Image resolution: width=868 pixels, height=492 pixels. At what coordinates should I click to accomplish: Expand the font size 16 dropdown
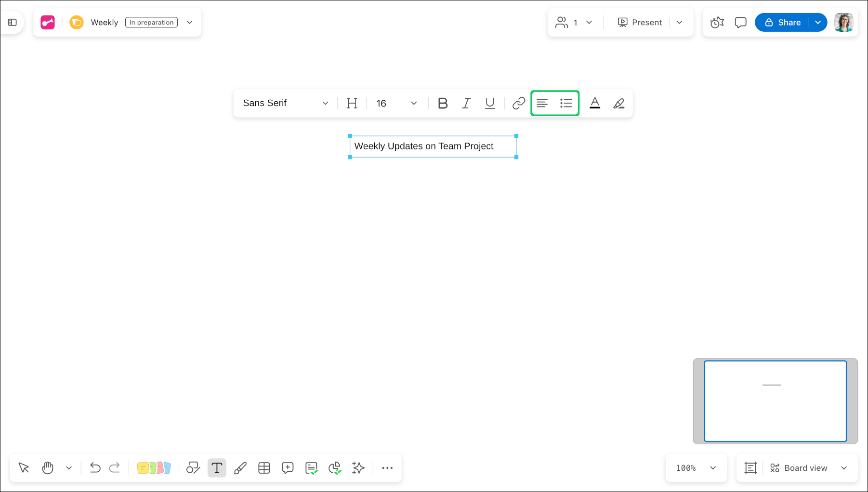point(396,103)
